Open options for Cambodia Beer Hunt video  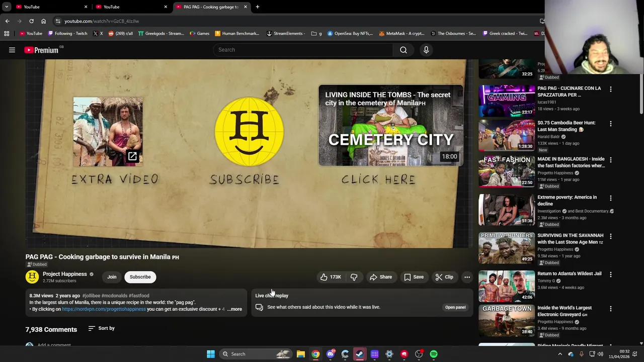pos(611,124)
